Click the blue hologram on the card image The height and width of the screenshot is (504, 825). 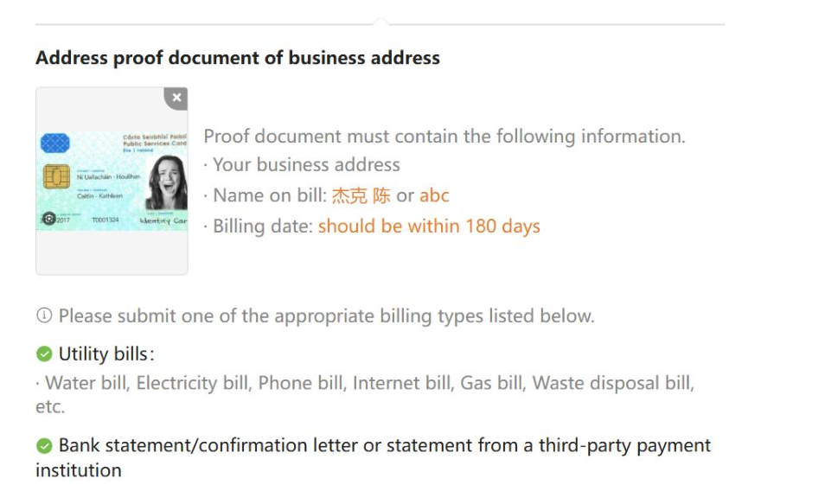point(54,143)
